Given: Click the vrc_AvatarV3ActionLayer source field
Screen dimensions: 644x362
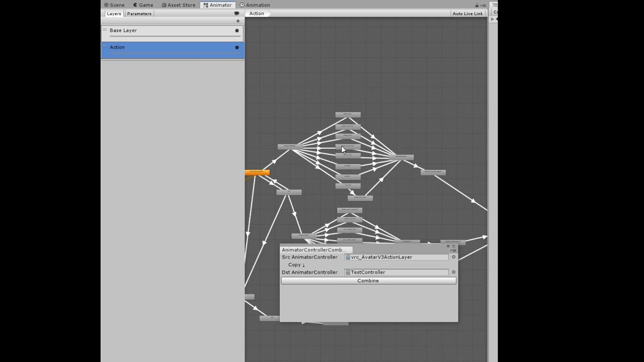Looking at the screenshot, I should pos(396,257).
